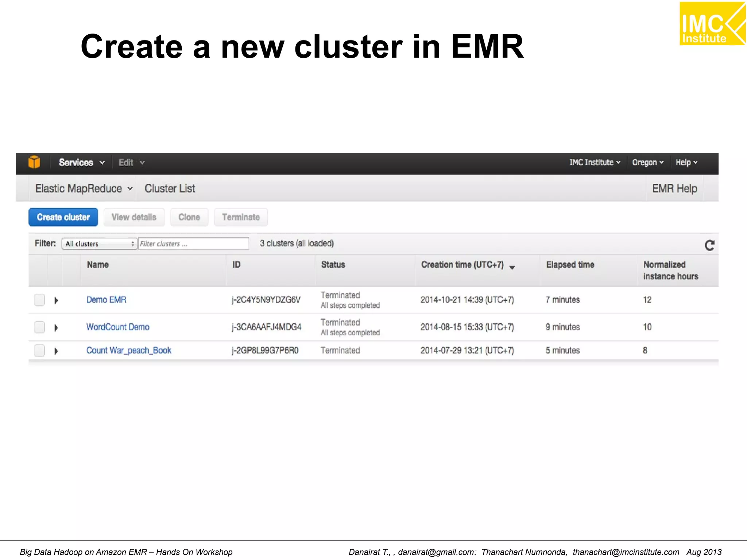
Task: Open the WordCount Demo cluster link
Action: [118, 327]
